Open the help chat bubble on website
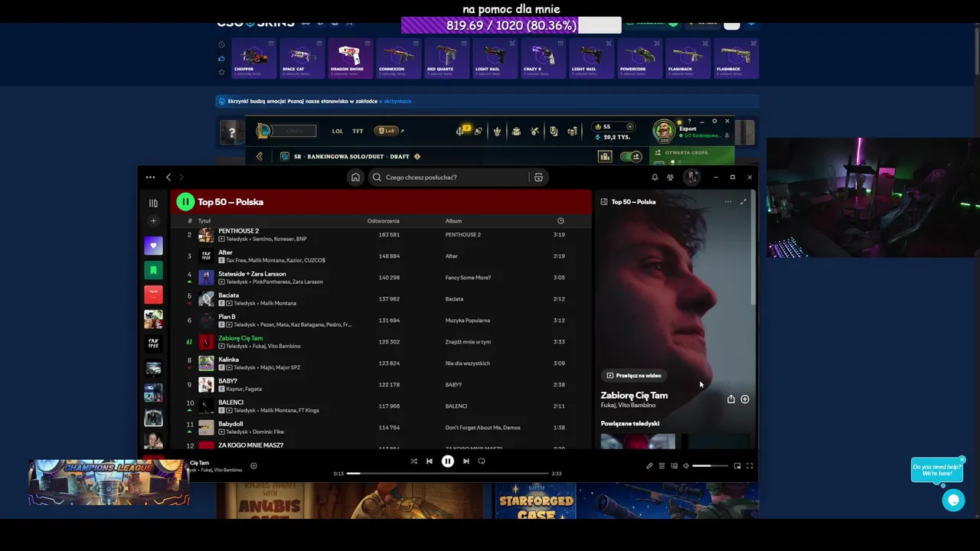This screenshot has width=980, height=551. pyautogui.click(x=953, y=500)
